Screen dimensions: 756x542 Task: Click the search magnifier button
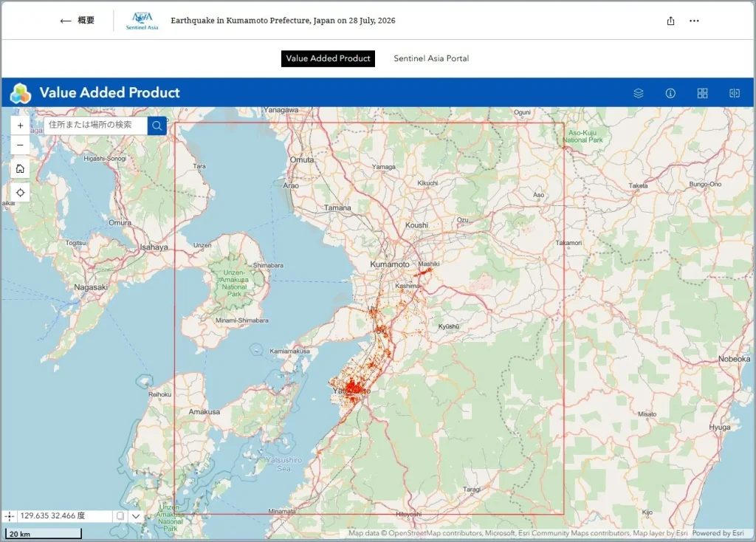157,126
